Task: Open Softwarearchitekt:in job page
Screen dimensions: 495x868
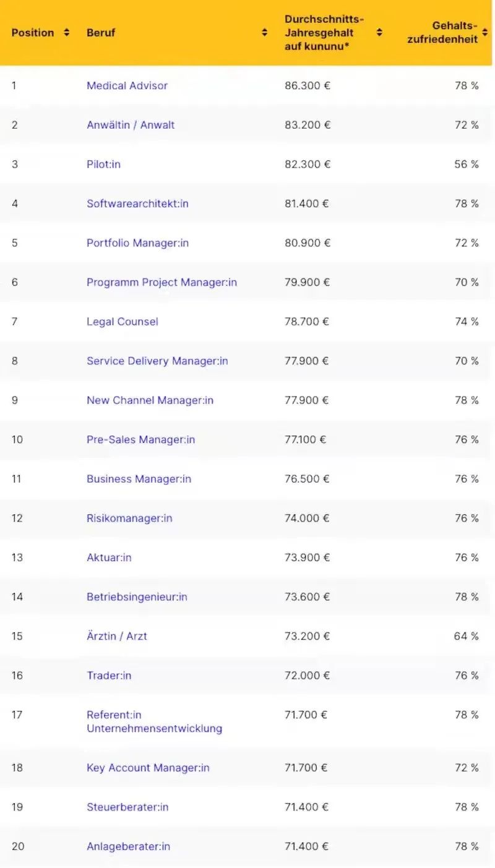Action: 137,204
